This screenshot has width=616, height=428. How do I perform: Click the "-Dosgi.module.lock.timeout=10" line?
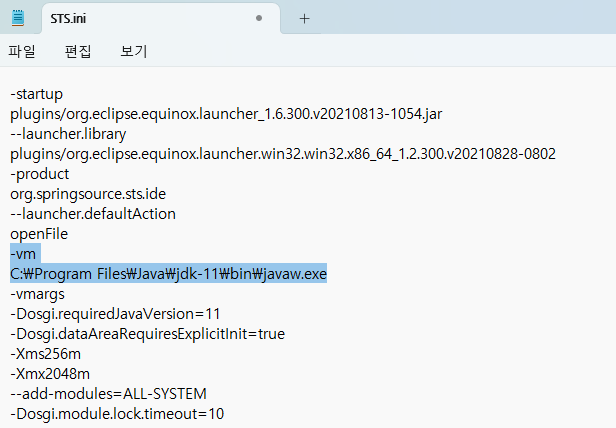(117, 414)
